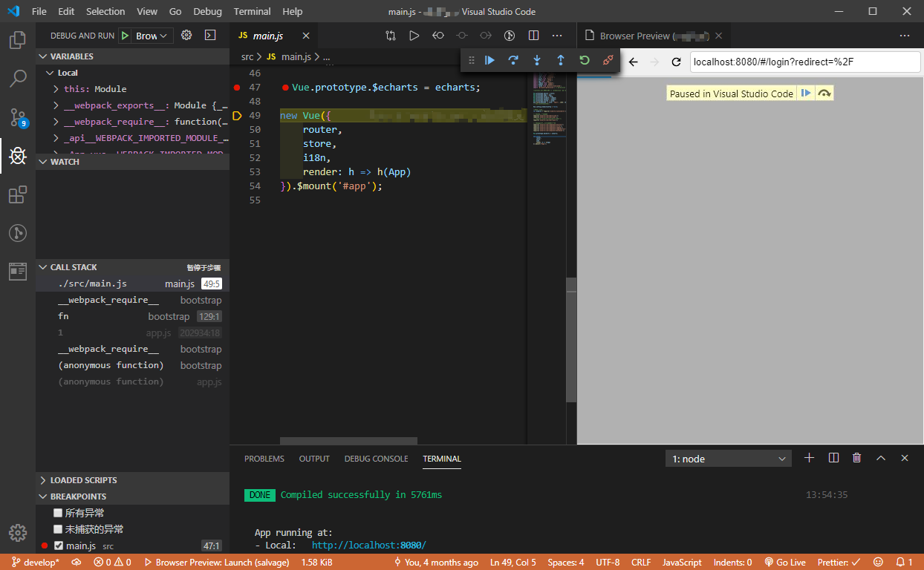Restart the debug session
The height and width of the screenshot is (570, 924).
(585, 60)
